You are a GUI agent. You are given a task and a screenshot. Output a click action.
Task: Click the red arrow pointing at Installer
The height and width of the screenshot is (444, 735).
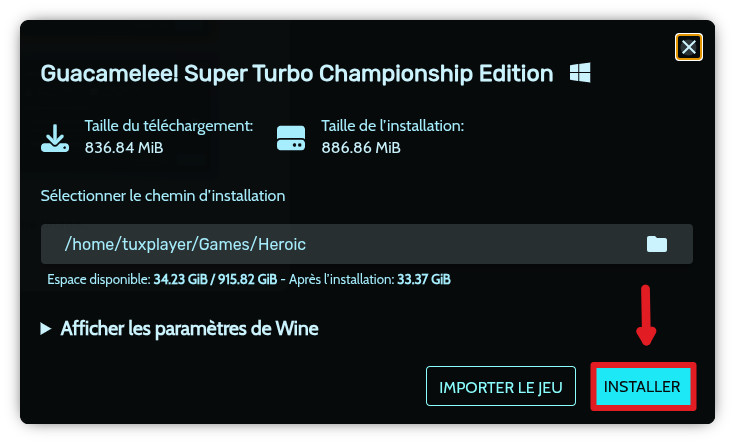646,315
